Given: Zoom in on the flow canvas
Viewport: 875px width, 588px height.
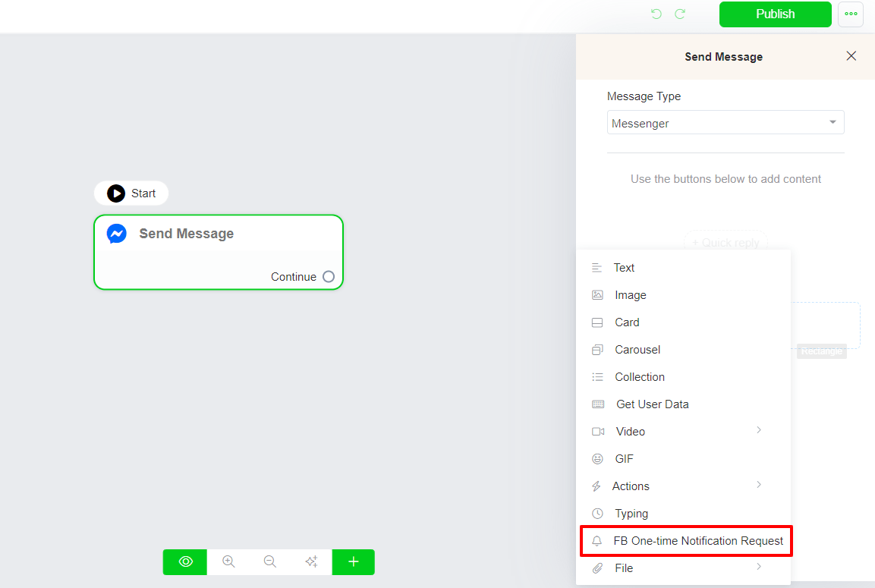Looking at the screenshot, I should coord(228,561).
